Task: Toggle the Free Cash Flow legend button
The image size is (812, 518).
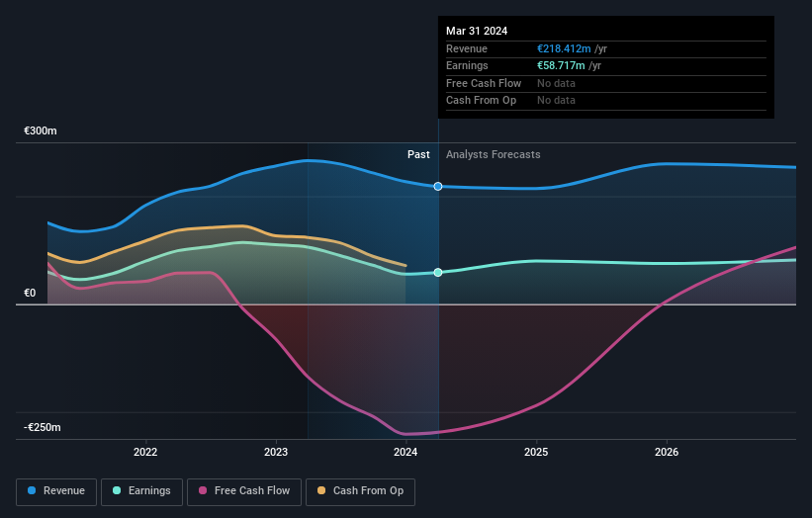Action: tap(244, 491)
